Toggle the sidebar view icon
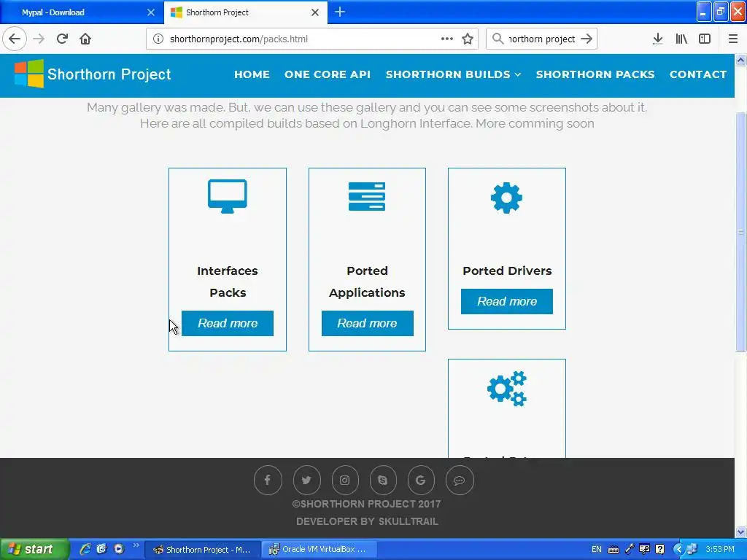Image resolution: width=747 pixels, height=560 pixels. pyautogui.click(x=705, y=39)
